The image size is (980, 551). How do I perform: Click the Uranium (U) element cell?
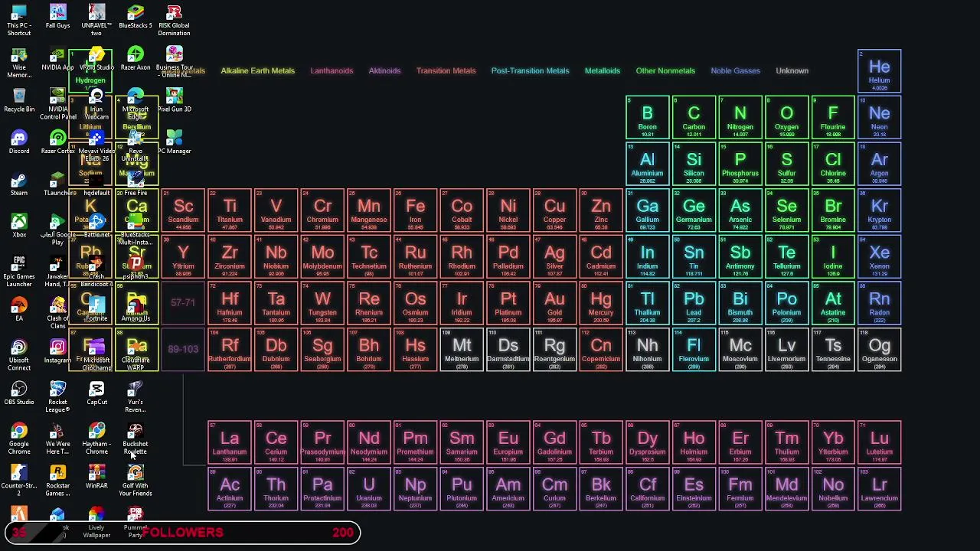pos(368,489)
